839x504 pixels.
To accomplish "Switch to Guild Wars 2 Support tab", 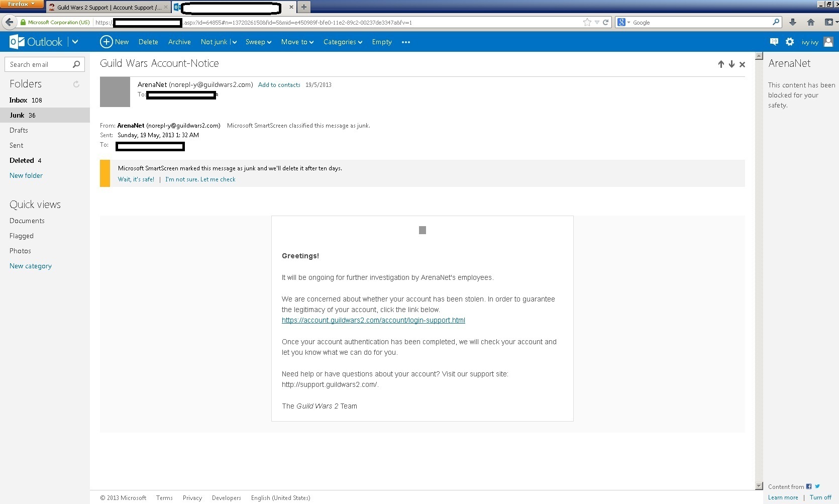I will point(109,8).
